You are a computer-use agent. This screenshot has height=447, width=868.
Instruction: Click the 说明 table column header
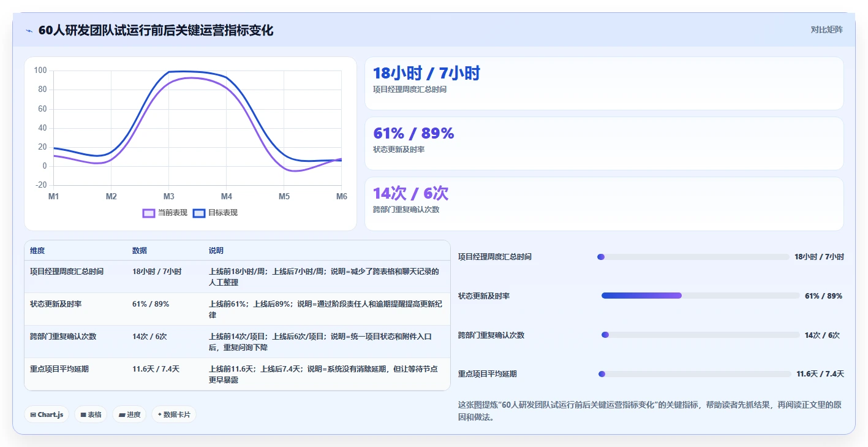coord(216,251)
